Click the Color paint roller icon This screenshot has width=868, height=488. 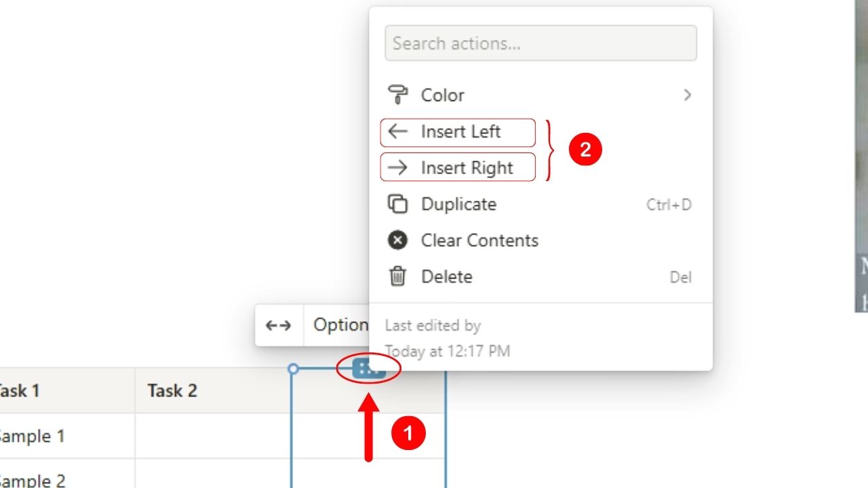click(399, 95)
